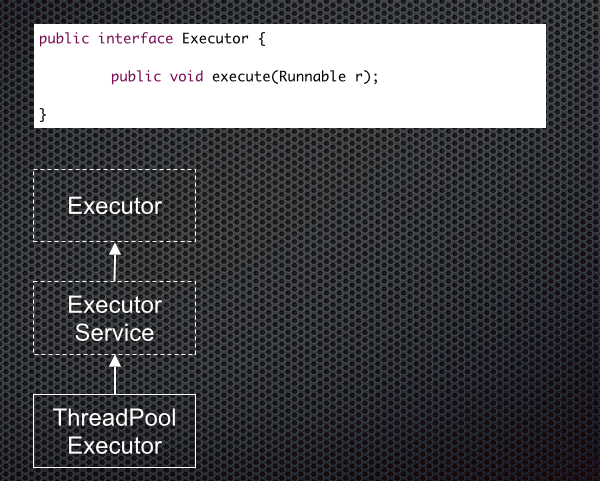Select the solid ThreadPool Executor box
This screenshot has height=481, width=600.
115,431
